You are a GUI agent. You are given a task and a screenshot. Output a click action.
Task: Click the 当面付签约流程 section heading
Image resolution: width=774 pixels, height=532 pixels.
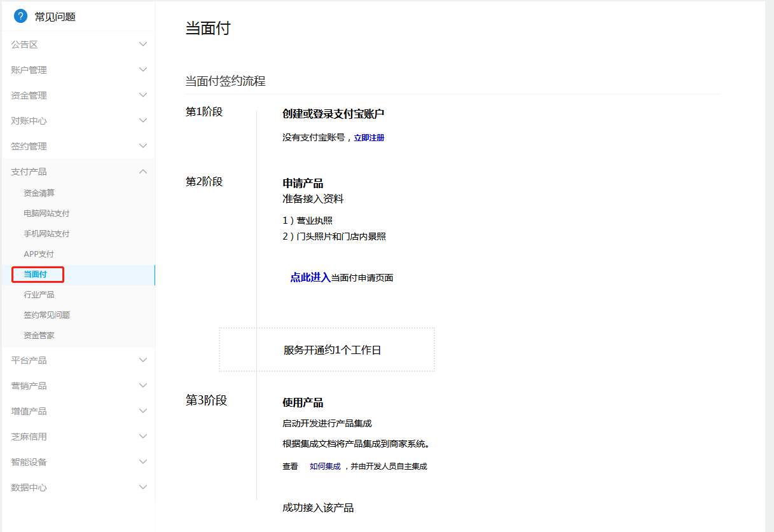tap(225, 81)
